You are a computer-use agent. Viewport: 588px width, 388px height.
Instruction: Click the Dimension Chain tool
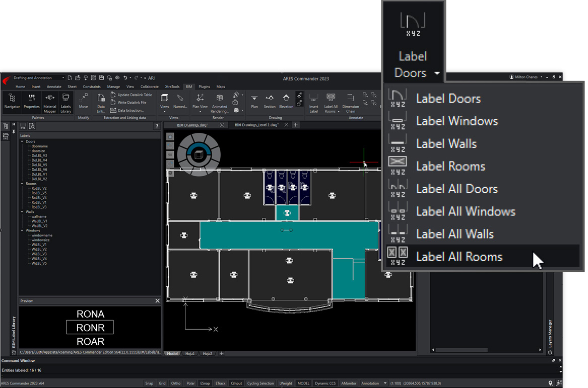tap(351, 103)
